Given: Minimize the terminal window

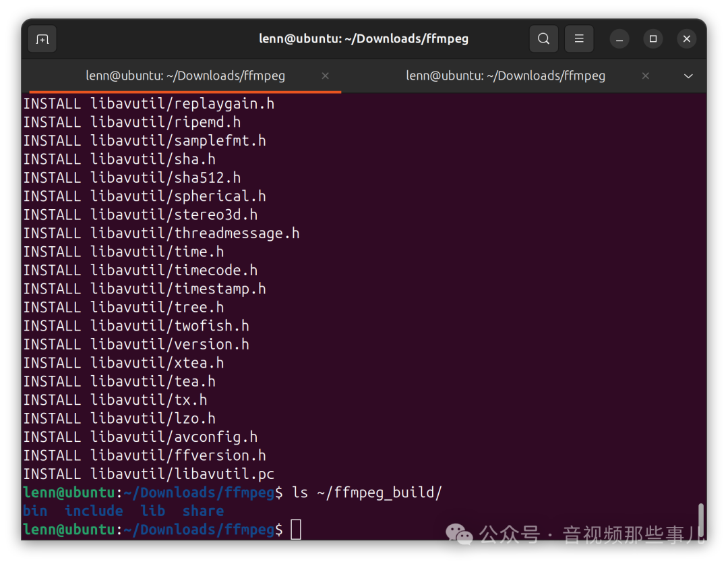Looking at the screenshot, I should (x=619, y=39).
